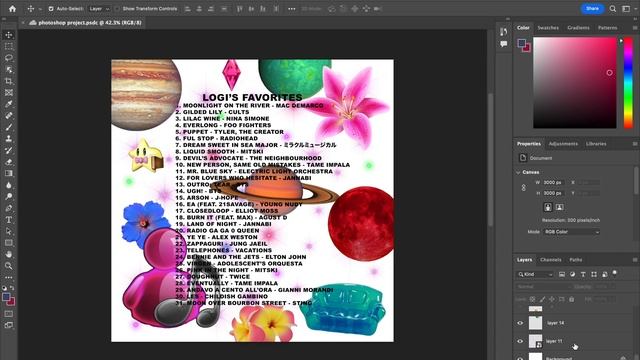Toggle filter for pixel layers
Viewport: 640px width, 360px height.
562,274
